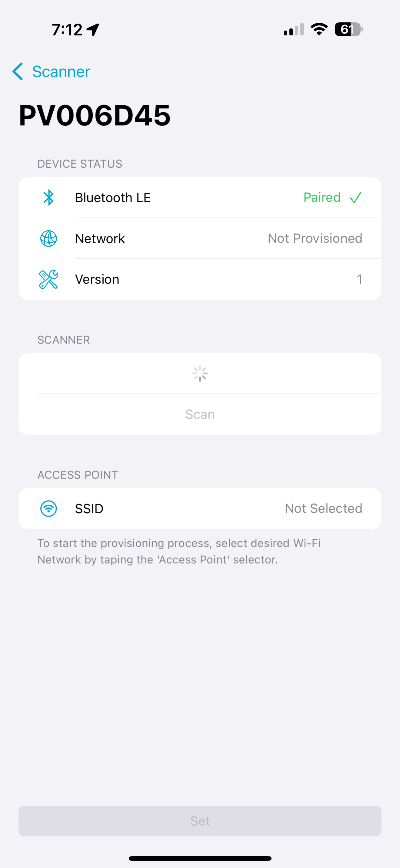
Task: Tap the scanner loading spinner
Action: [x=200, y=373]
